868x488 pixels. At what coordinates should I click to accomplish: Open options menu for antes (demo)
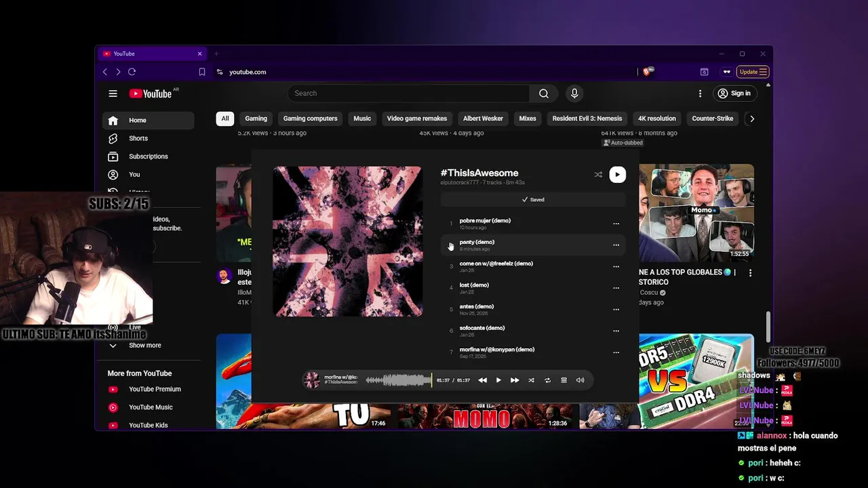tap(616, 310)
